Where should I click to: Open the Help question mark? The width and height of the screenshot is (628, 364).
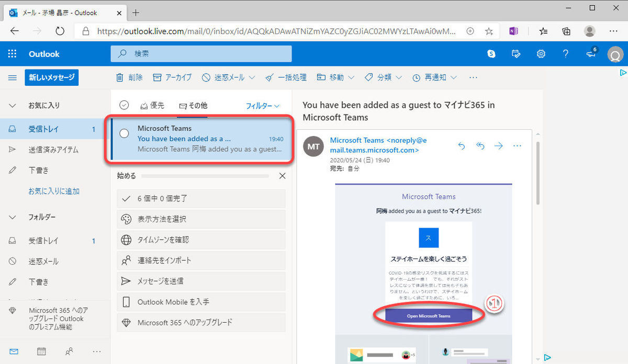(566, 54)
